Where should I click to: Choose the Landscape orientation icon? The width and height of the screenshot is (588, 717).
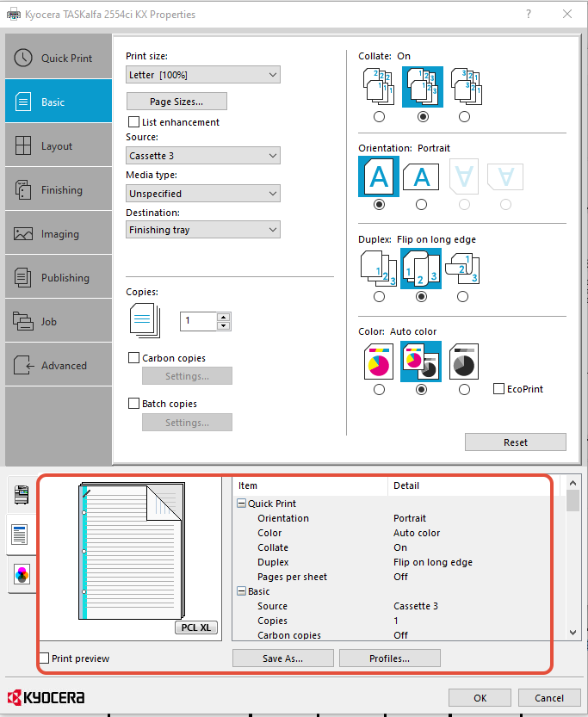click(421, 177)
